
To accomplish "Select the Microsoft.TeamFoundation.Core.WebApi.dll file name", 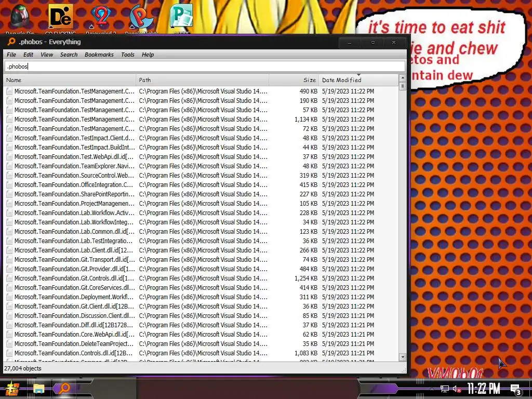I will point(74,334).
